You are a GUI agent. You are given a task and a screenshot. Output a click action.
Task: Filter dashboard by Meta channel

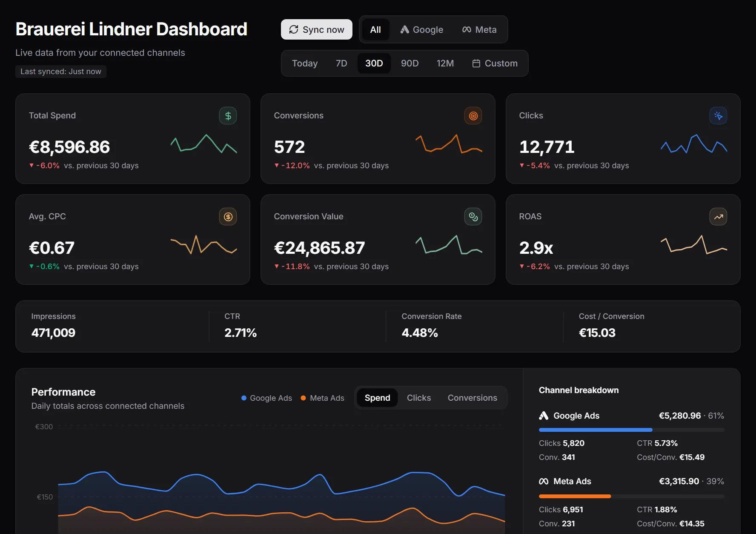[479, 29]
